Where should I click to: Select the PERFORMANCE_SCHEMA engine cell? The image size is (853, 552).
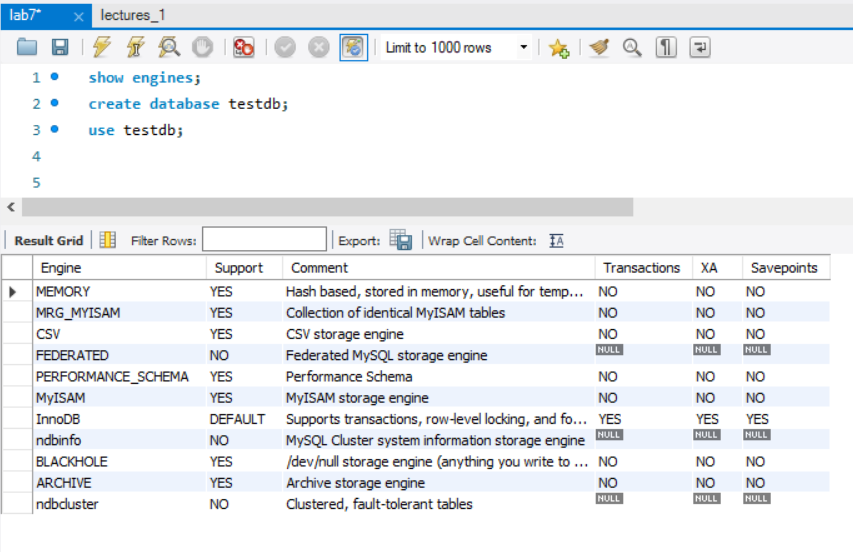pyautogui.click(x=120, y=376)
